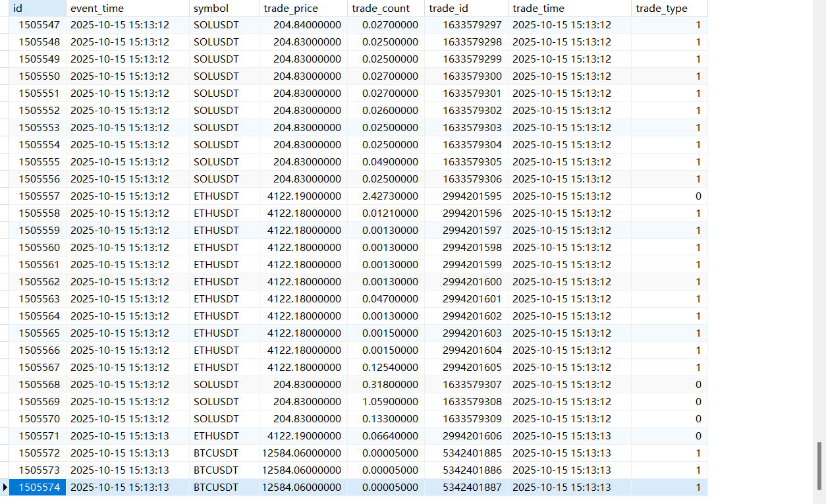
Task: Select trade_count cell 1.05900000
Action: 386,402
